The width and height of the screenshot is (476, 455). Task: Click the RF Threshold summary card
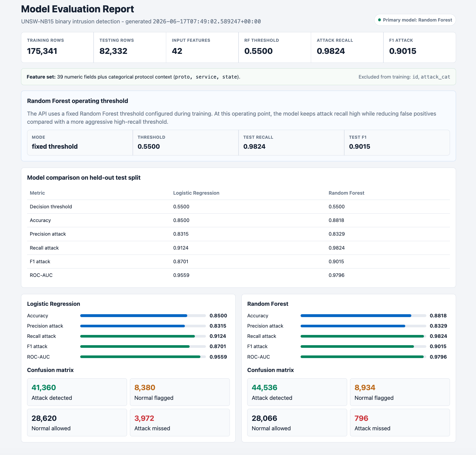(275, 47)
